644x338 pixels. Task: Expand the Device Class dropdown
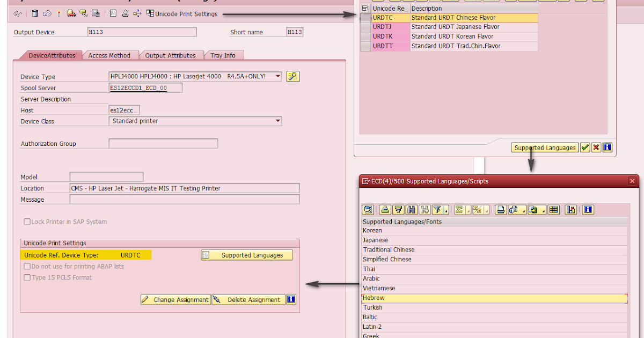click(277, 121)
